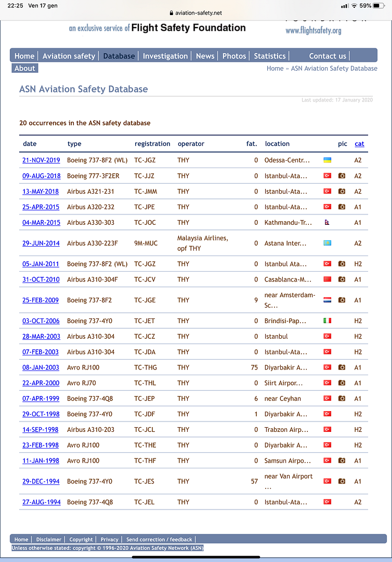Go to the Home tab in the navigation bar
Screen dimensions: 392x562
24,56
